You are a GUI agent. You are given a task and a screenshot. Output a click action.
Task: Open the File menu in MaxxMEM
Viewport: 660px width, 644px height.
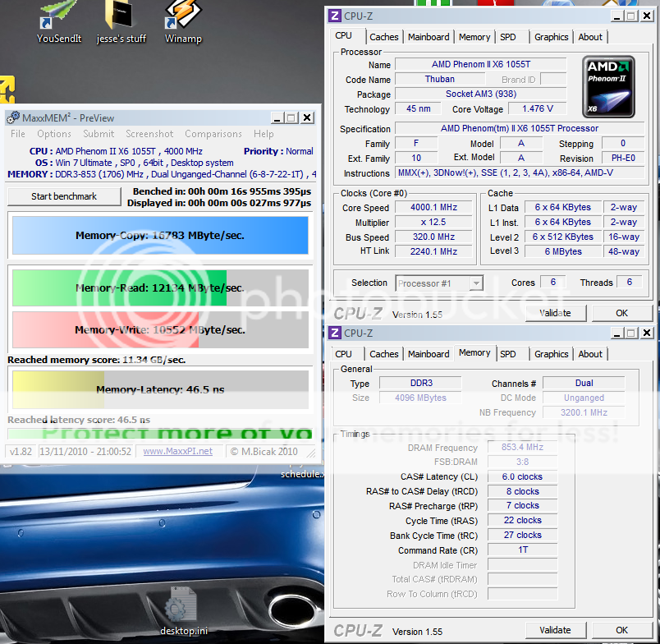[18, 134]
